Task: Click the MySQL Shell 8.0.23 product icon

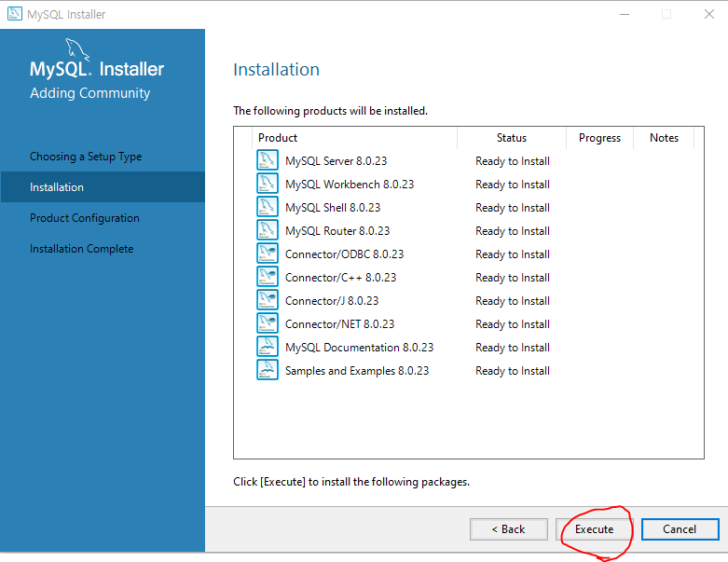Action: (268, 207)
